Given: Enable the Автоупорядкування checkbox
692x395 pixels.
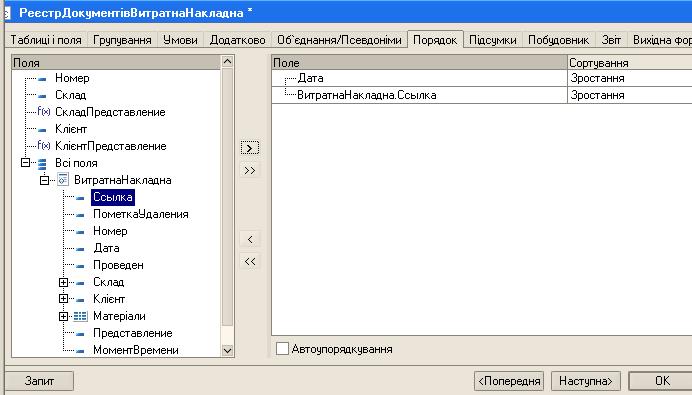Looking at the screenshot, I should [282, 349].
